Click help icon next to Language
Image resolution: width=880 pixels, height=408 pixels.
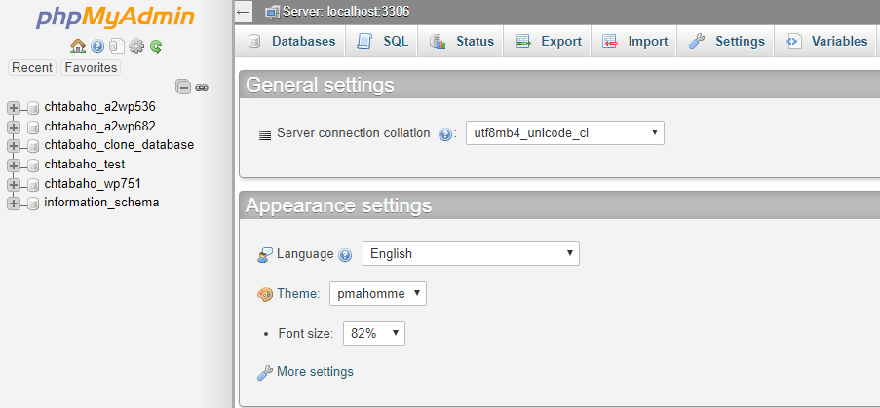click(345, 255)
